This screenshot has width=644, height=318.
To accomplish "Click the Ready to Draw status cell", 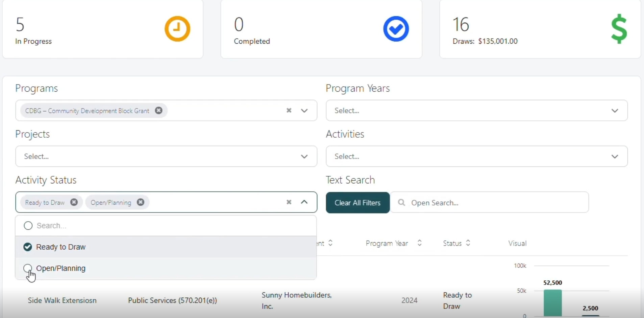I will [x=457, y=301].
